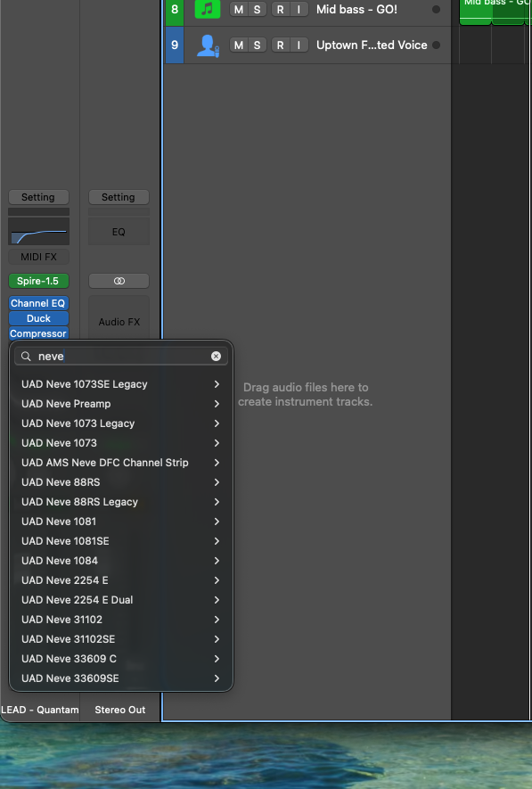532x789 pixels.
Task: Solo the Mid bass - GO! track
Action: [257, 9]
